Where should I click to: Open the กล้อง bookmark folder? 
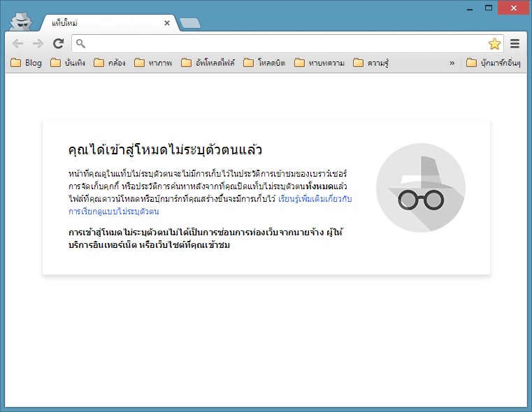pos(110,63)
